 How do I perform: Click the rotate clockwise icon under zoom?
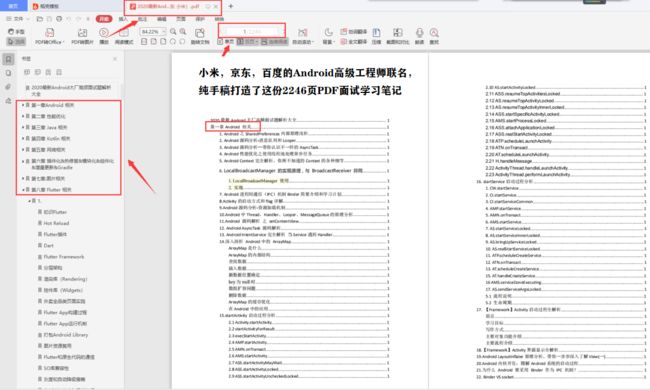pyautogui.click(x=173, y=41)
